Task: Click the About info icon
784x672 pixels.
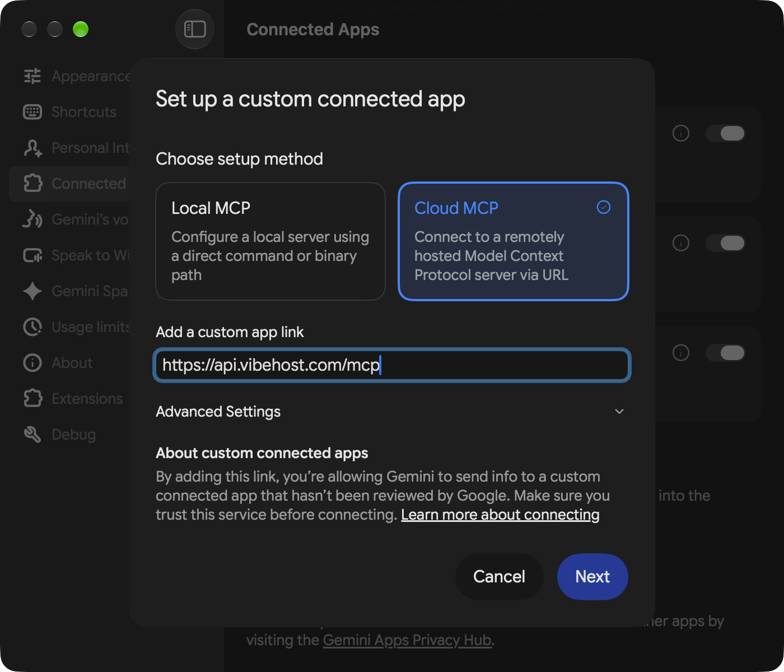Action: (32, 363)
